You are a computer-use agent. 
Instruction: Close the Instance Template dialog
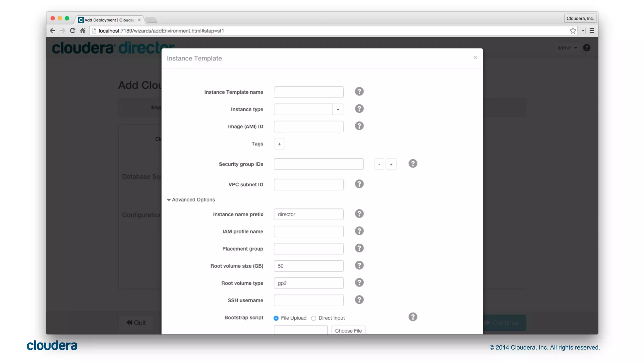click(x=475, y=58)
